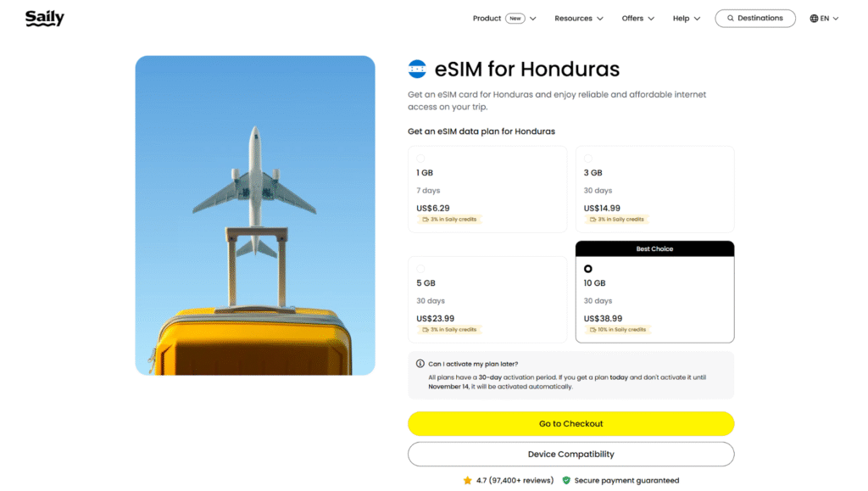
Task: Click the star icon beside the review rating
Action: pos(469,480)
